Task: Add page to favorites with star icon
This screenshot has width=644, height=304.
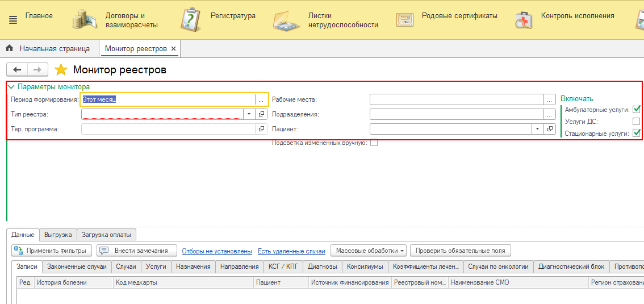Action: pos(61,70)
